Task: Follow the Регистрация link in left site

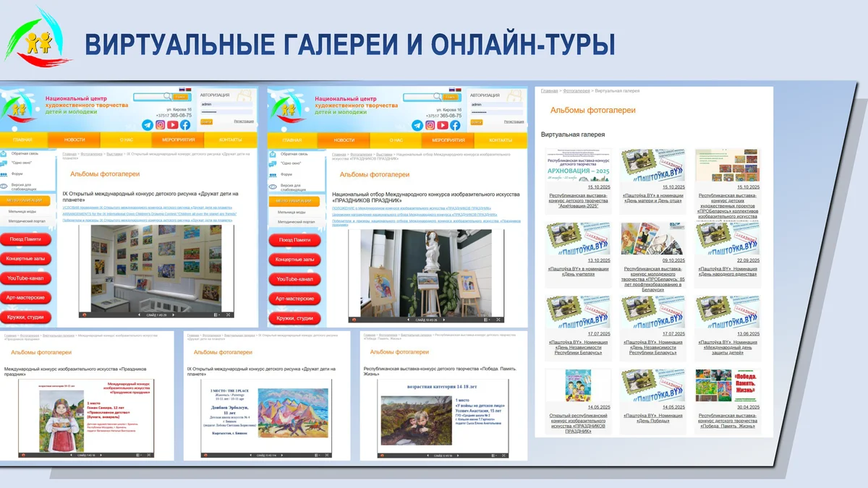Action: tap(244, 121)
